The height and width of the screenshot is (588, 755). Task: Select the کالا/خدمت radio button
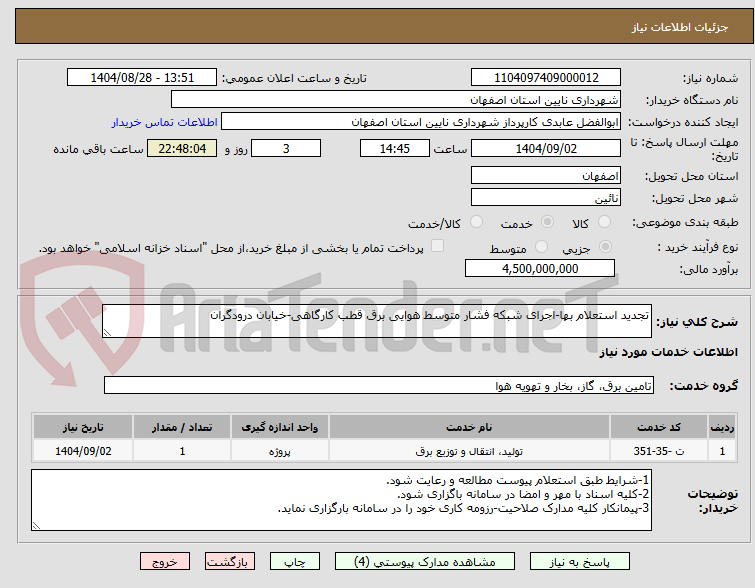pos(476,222)
